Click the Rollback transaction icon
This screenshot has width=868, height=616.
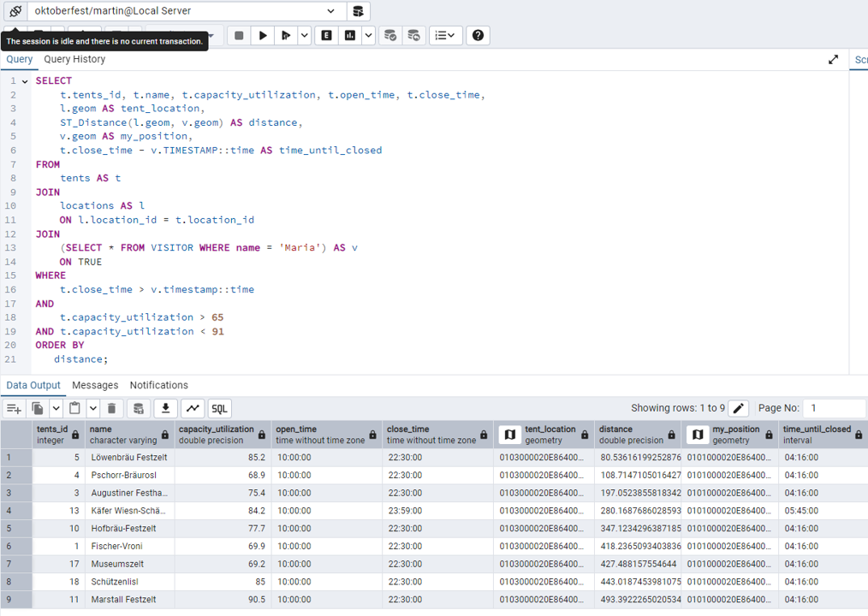(413, 35)
